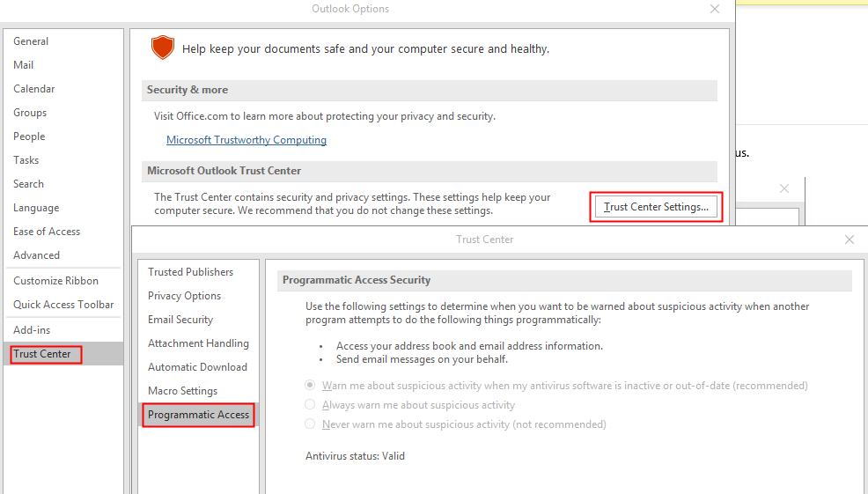Select Attachment Handling page

click(198, 343)
